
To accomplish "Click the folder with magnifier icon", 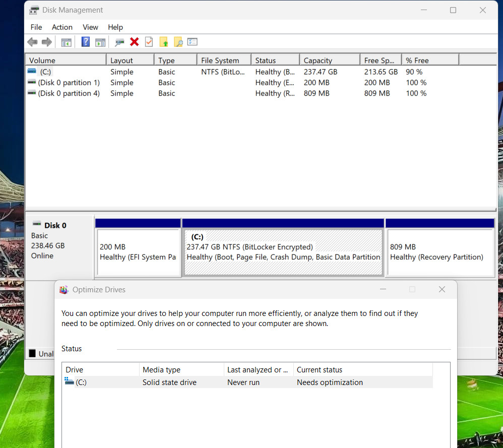I will click(178, 42).
